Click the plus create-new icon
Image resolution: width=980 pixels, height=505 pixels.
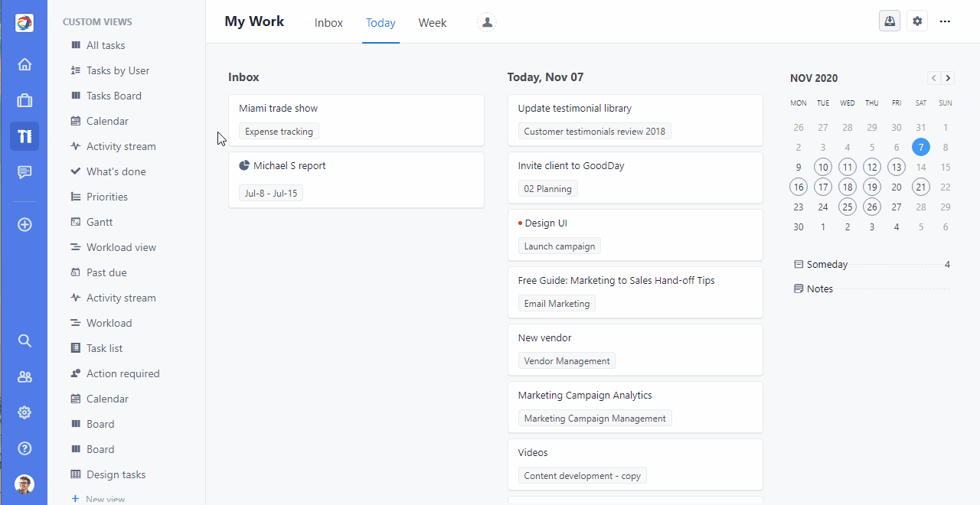pyautogui.click(x=24, y=225)
